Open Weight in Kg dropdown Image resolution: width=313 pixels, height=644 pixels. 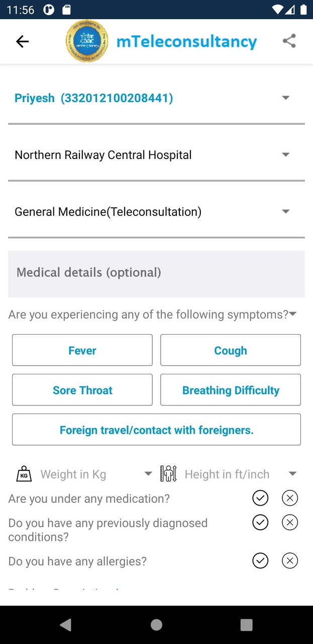click(x=148, y=474)
